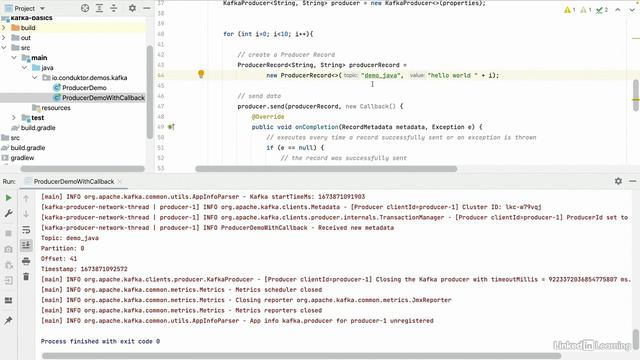Viewport: 640px width, 360px height.
Task: Click the Project tree vertical scrollbar
Action: pyautogui.click(x=149, y=92)
